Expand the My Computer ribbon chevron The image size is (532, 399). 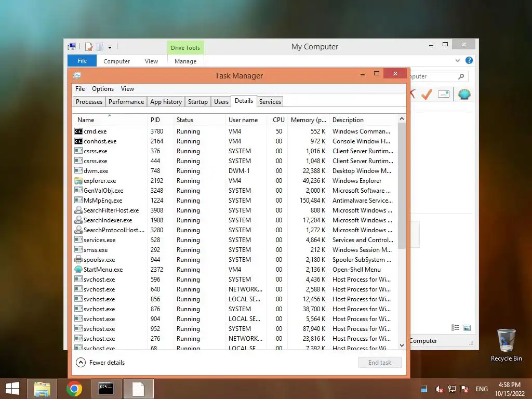(x=458, y=60)
